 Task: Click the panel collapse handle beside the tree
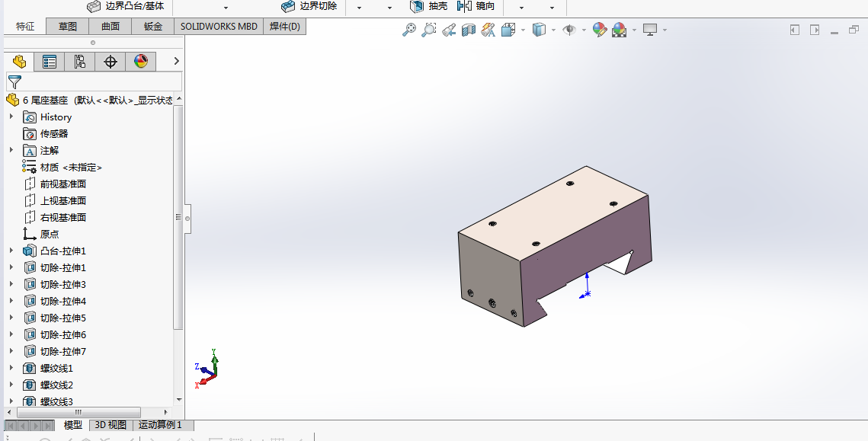coord(187,218)
